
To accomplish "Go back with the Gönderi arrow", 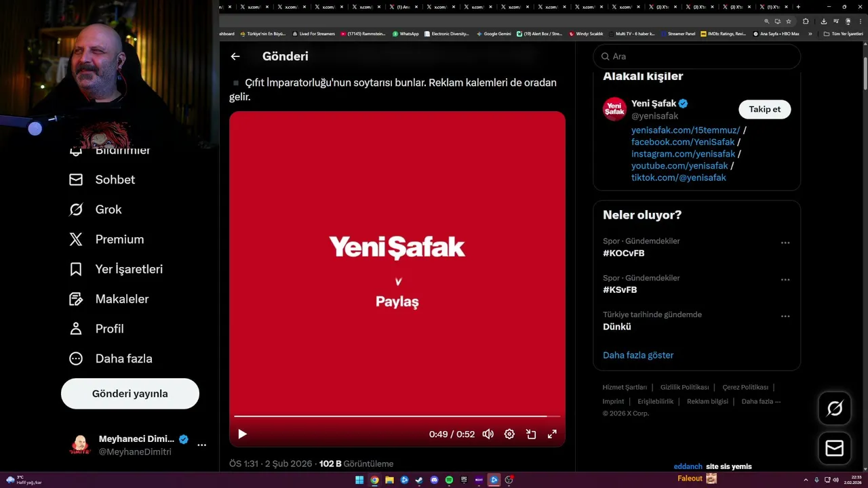I will point(235,57).
